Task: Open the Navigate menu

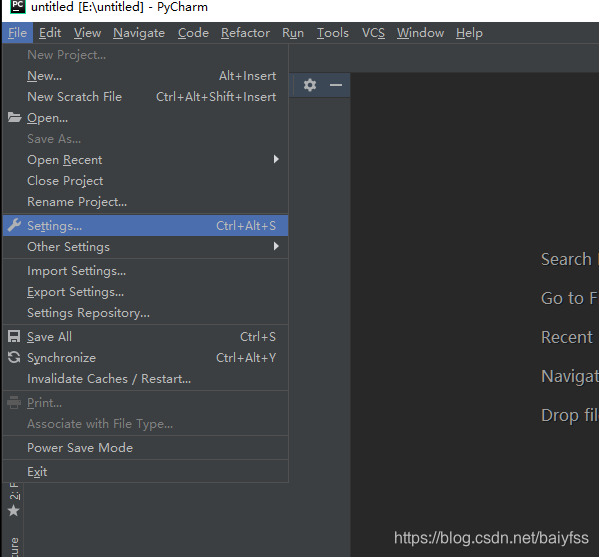Action: 139,33
